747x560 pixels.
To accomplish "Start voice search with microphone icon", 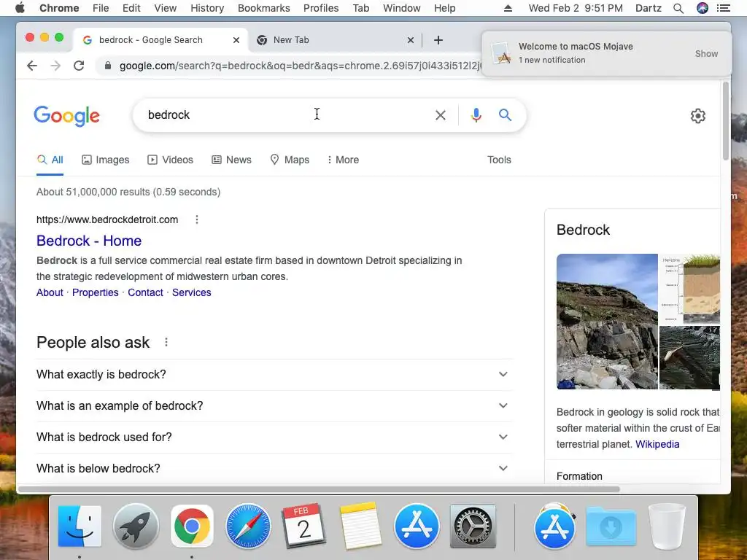I will point(476,114).
